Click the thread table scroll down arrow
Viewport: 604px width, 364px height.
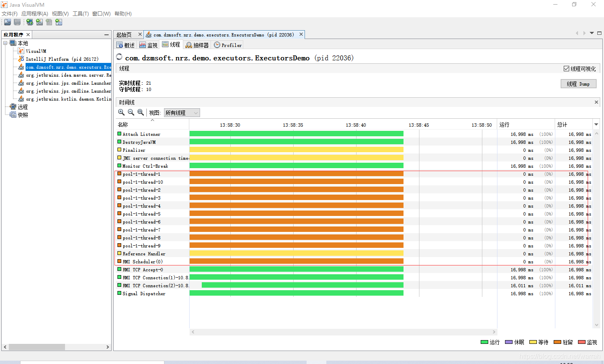596,325
